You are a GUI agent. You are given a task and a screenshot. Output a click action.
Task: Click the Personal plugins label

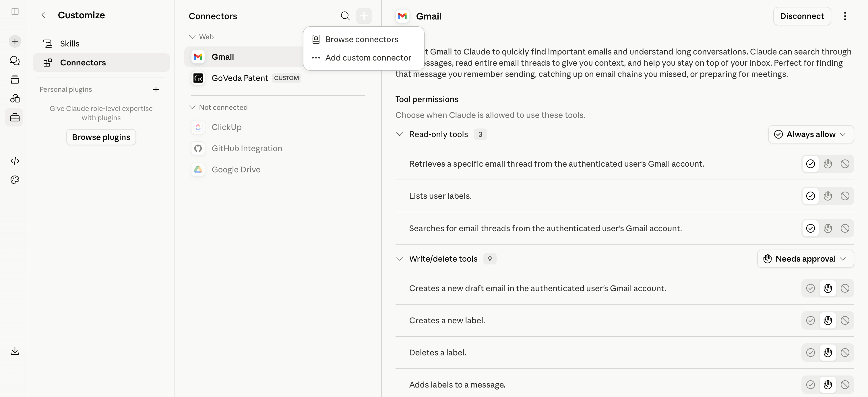pos(66,89)
